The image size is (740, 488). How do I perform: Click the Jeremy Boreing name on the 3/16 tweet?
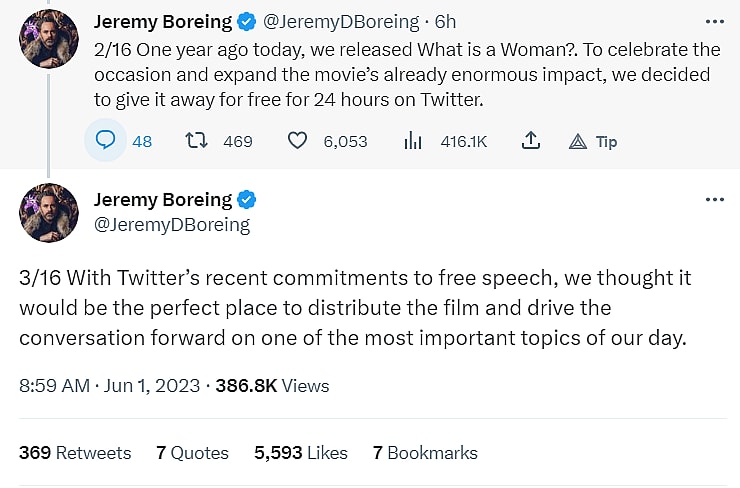tap(162, 199)
